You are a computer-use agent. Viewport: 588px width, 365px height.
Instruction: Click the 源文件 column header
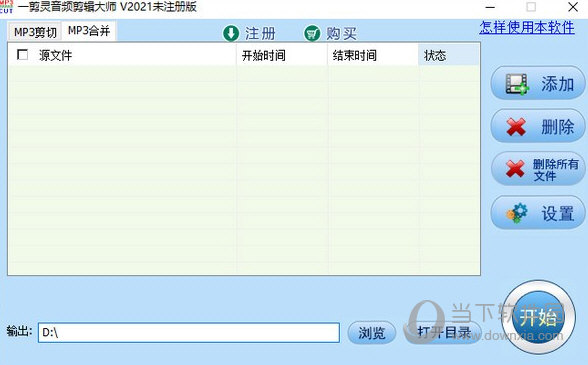(x=122, y=56)
